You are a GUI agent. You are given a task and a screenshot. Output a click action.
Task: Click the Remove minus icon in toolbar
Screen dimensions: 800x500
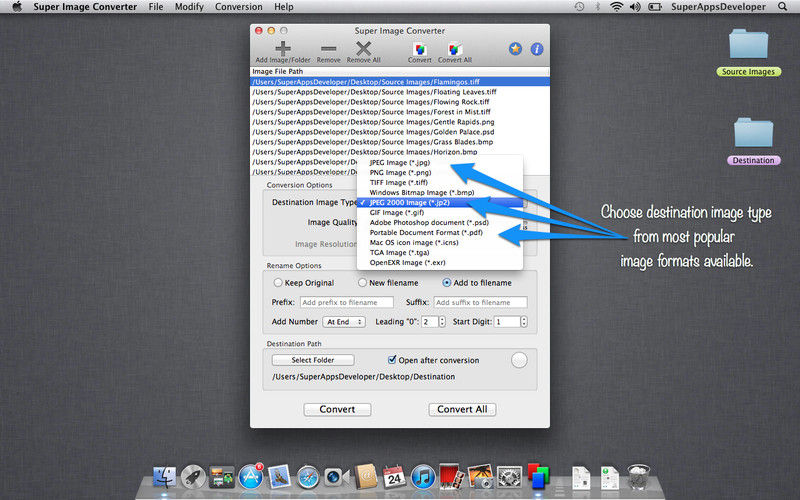point(328,47)
